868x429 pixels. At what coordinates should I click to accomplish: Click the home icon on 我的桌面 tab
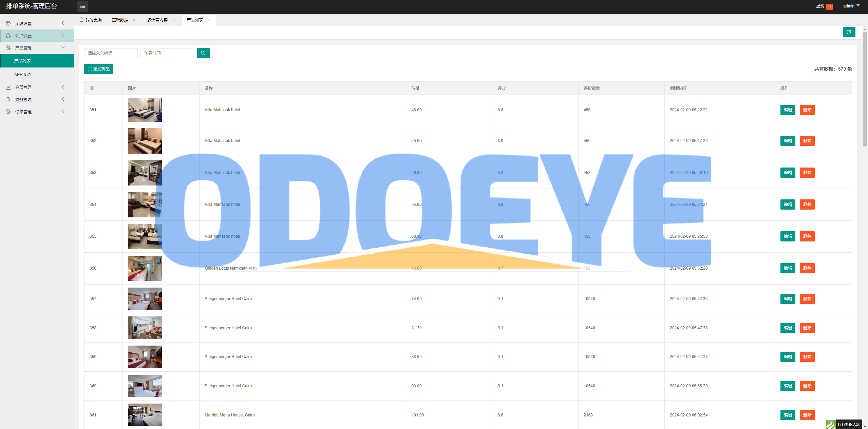click(x=81, y=20)
